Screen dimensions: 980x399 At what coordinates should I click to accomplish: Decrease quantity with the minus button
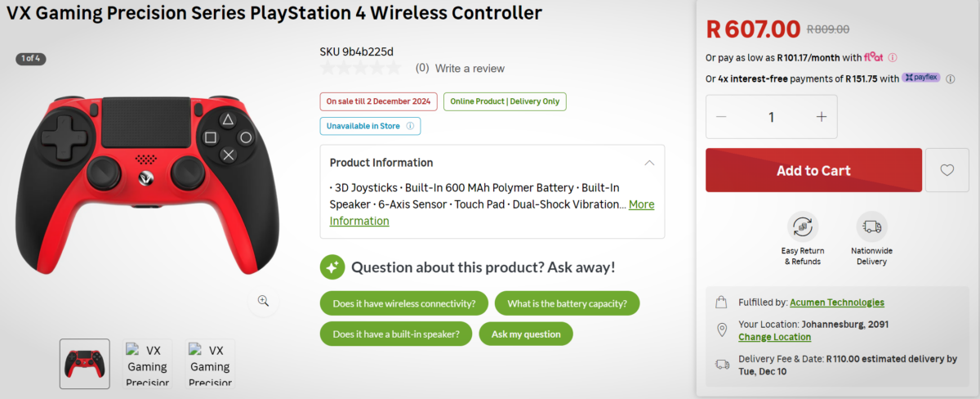721,117
